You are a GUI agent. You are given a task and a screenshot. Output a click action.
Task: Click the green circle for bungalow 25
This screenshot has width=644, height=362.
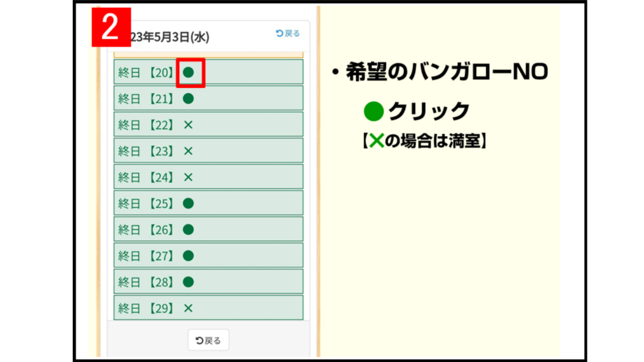188,204
